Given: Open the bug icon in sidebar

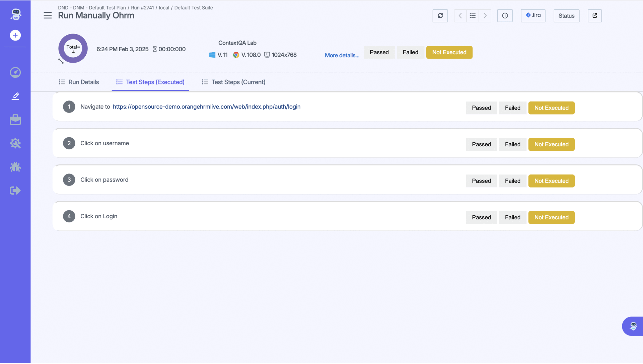Looking at the screenshot, I should pyautogui.click(x=15, y=167).
